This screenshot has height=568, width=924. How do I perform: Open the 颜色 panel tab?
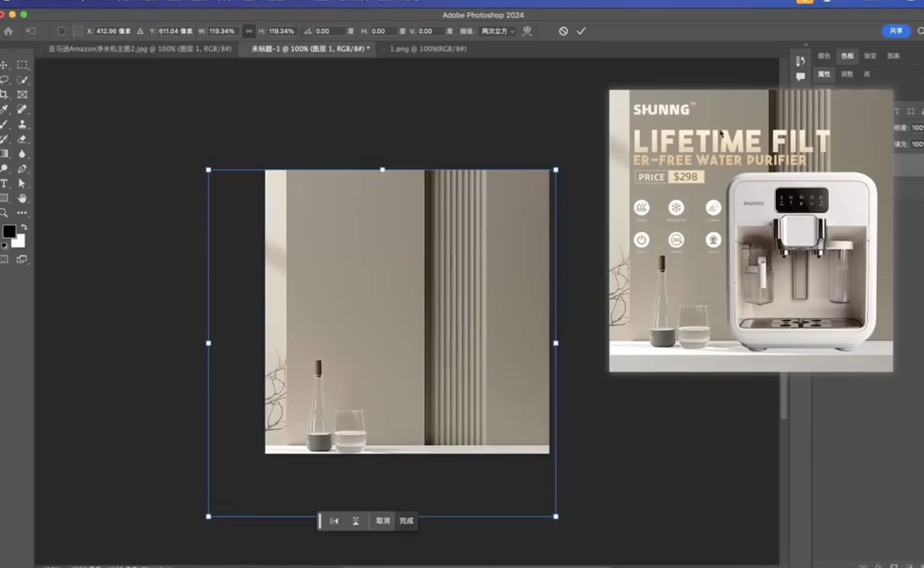point(824,56)
